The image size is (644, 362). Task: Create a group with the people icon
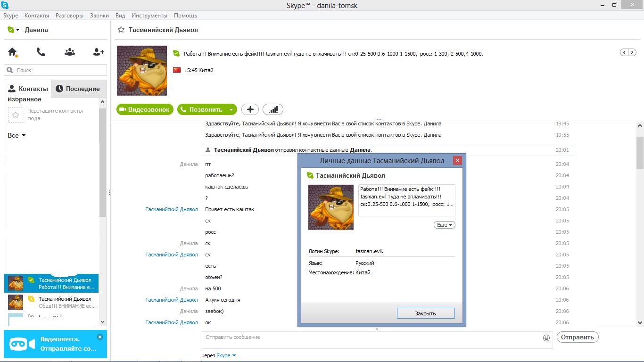(x=70, y=52)
